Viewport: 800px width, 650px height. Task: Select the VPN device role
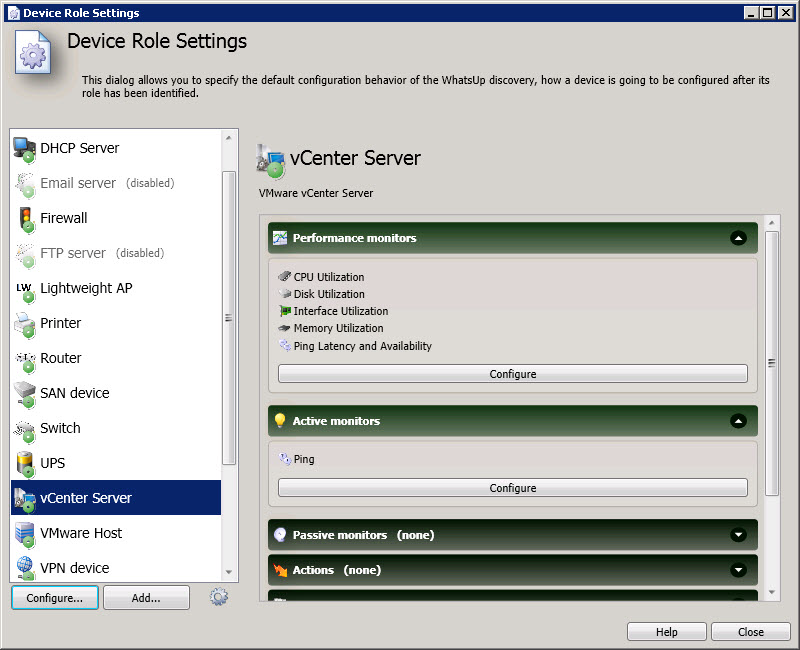tap(74, 568)
